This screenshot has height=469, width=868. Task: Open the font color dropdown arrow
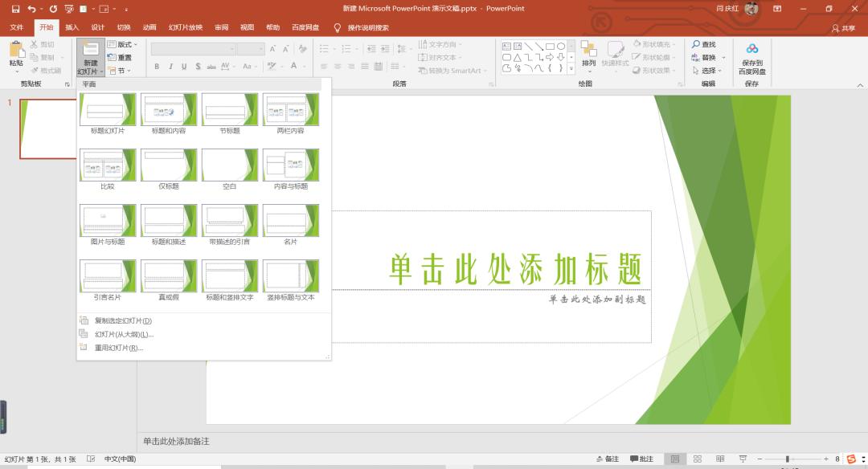pyautogui.click(x=304, y=67)
